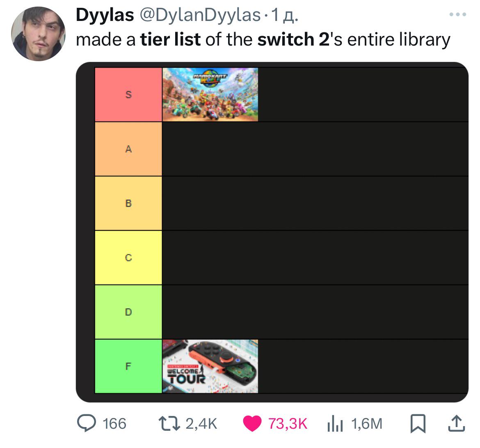Image resolution: width=480 pixels, height=448 pixels.
Task: Click the lime D tier swatch
Action: (128, 312)
